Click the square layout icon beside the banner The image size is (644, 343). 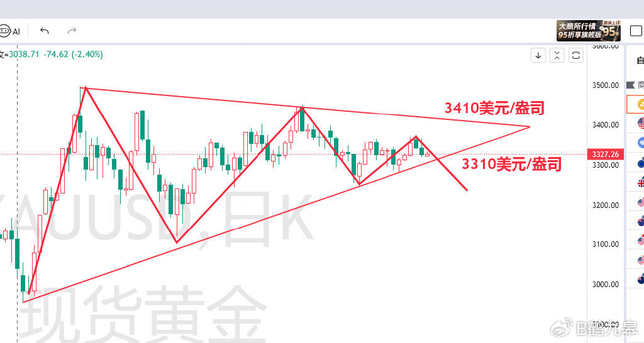[635, 31]
